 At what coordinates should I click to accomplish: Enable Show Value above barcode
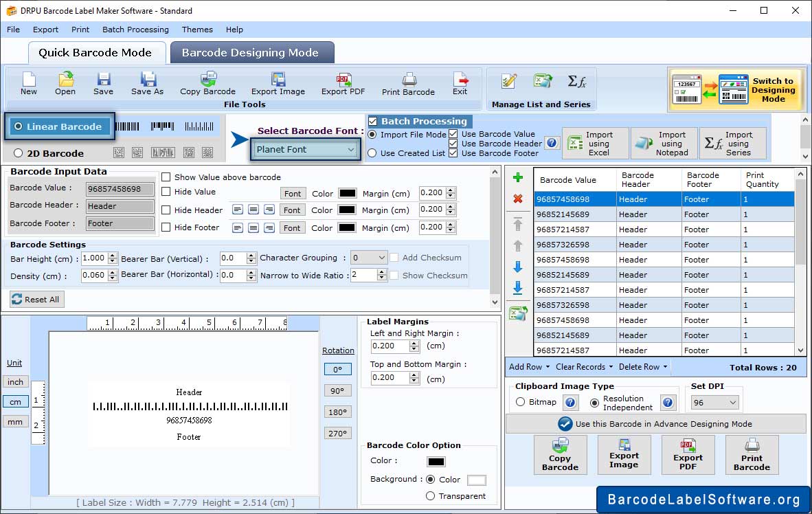click(x=166, y=177)
